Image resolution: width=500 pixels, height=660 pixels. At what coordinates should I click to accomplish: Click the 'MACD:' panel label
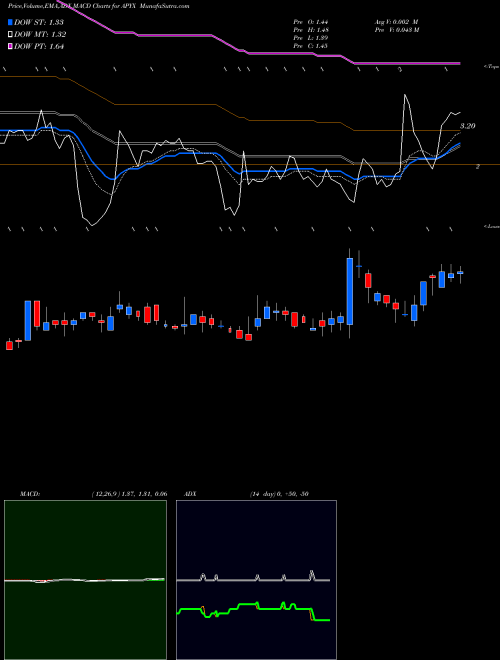[x=30, y=494]
